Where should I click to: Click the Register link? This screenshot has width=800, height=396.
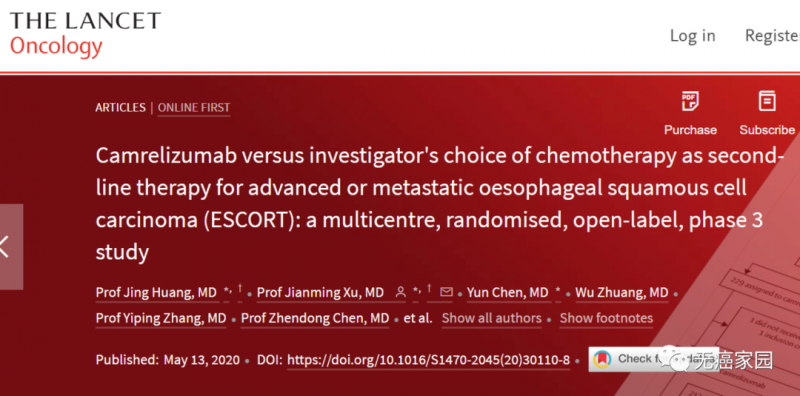[772, 36]
